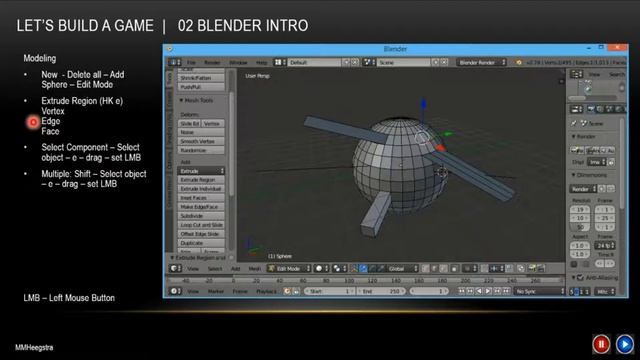The height and width of the screenshot is (360, 640).
Task: Switch to the World properties icon
Action: tap(618, 109)
